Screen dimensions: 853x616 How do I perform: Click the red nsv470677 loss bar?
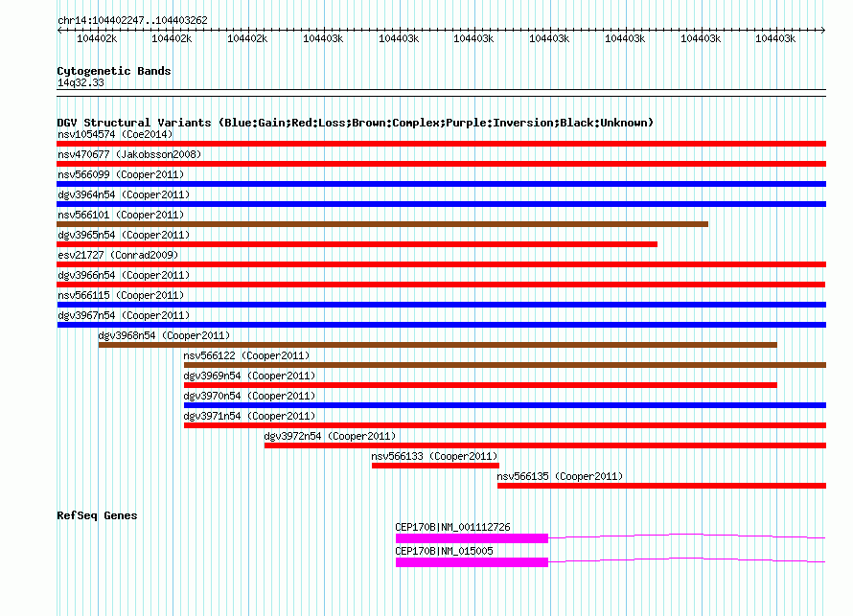pos(441,164)
